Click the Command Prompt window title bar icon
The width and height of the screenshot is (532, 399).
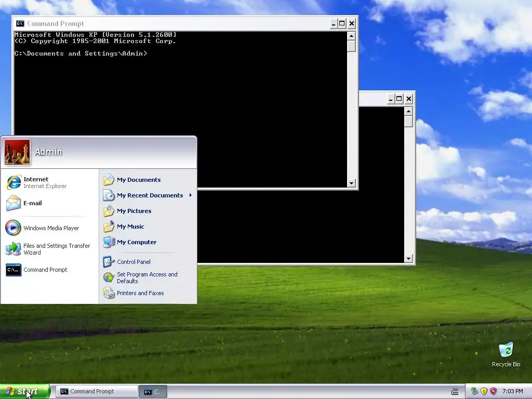pyautogui.click(x=20, y=23)
